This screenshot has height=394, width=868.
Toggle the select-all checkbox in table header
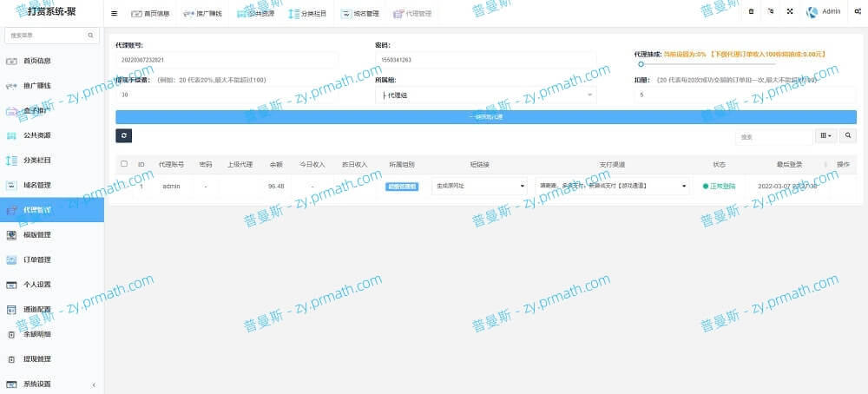[124, 164]
